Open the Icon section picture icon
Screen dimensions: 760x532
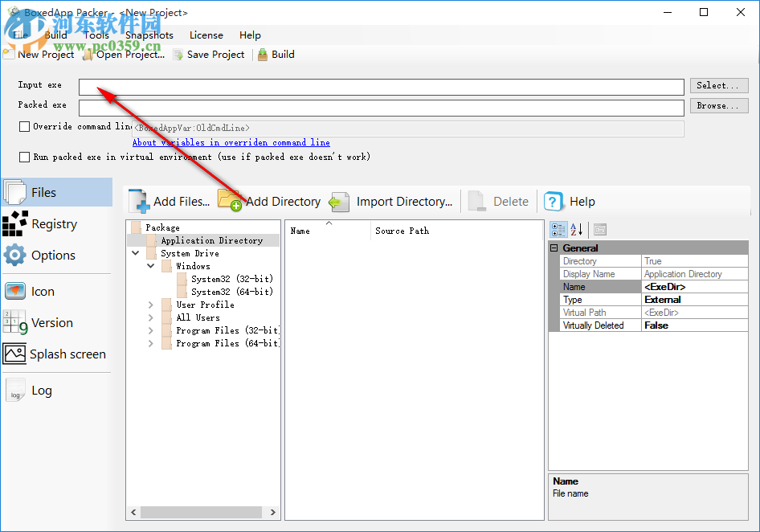(15, 291)
